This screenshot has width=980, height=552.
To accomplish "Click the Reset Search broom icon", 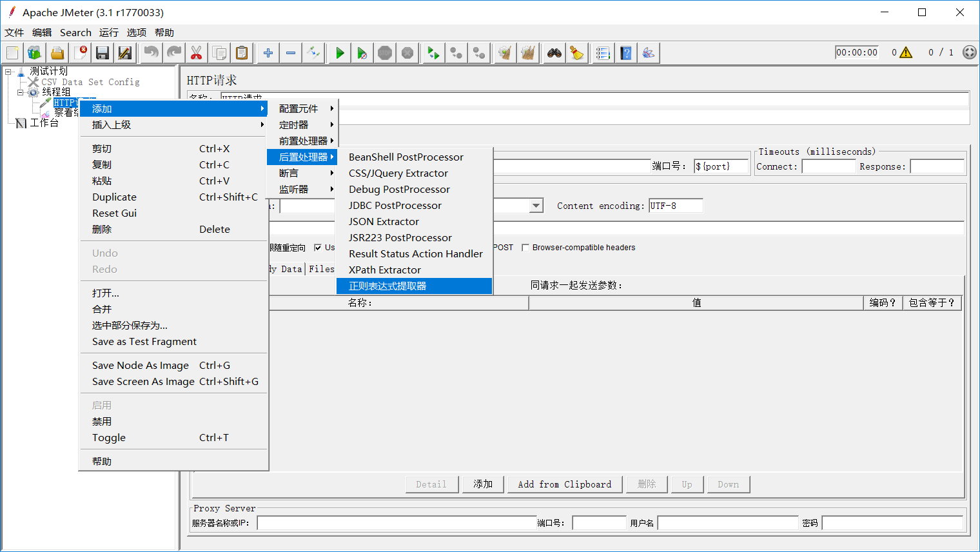I will (576, 53).
